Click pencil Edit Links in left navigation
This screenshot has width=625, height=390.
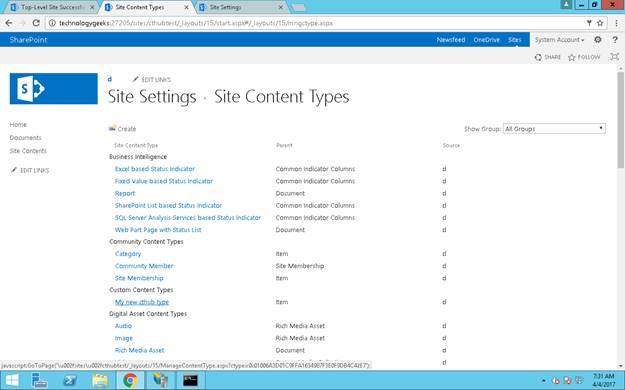click(29, 170)
